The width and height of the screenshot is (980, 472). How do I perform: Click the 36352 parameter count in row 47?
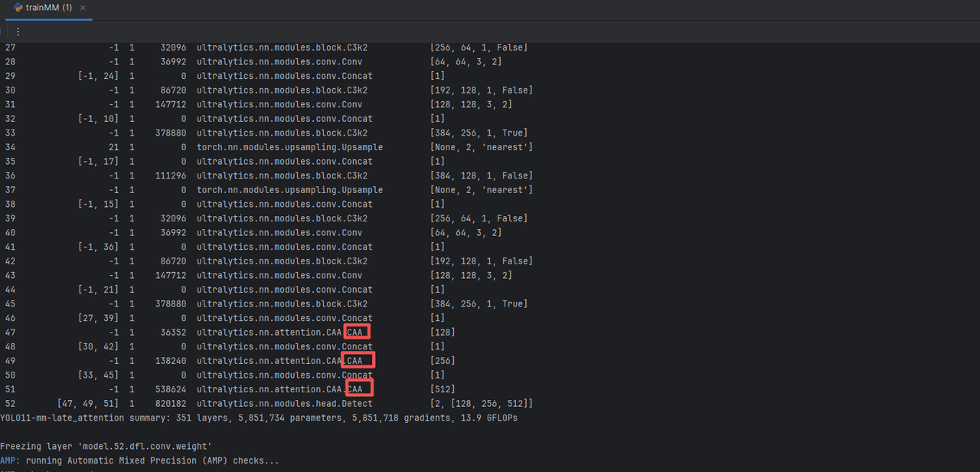click(x=175, y=333)
